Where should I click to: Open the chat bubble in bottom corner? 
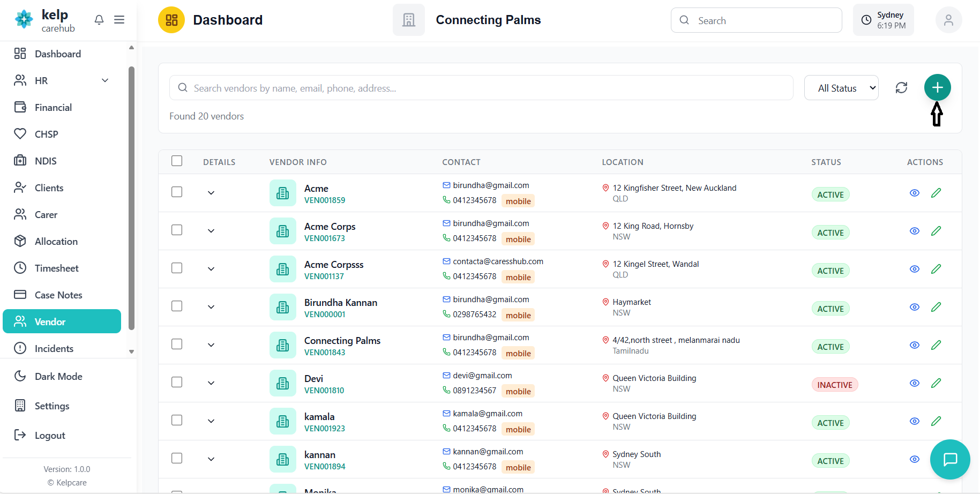[949, 460]
